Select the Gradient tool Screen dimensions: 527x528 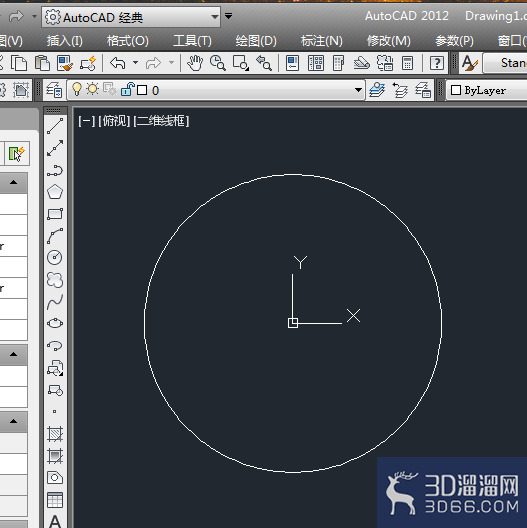(x=55, y=456)
